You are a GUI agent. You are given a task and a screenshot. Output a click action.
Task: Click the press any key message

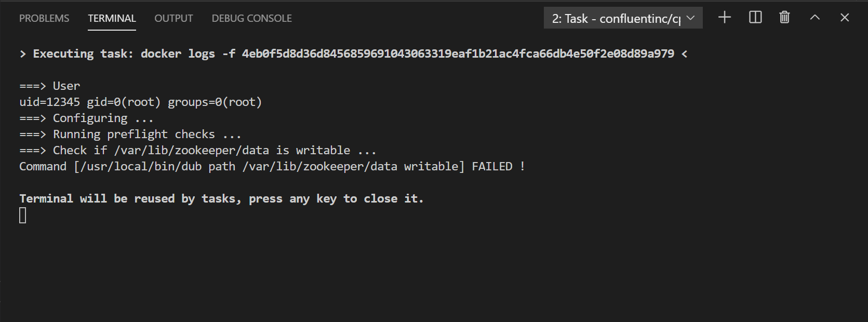pos(221,198)
